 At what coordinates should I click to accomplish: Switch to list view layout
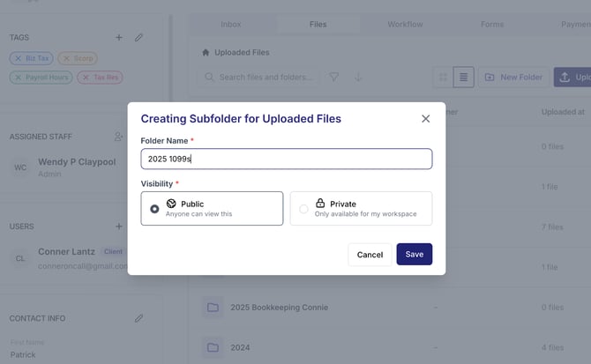point(463,78)
